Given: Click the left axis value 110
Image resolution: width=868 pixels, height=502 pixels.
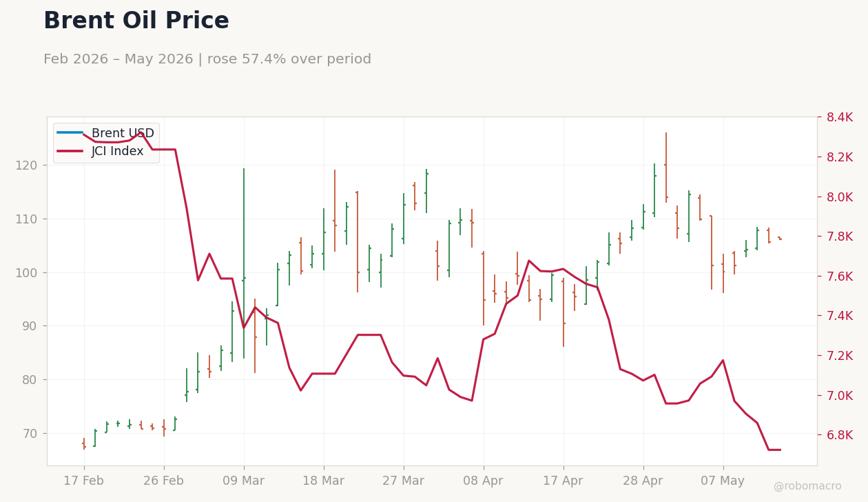Looking at the screenshot, I should (25, 219).
